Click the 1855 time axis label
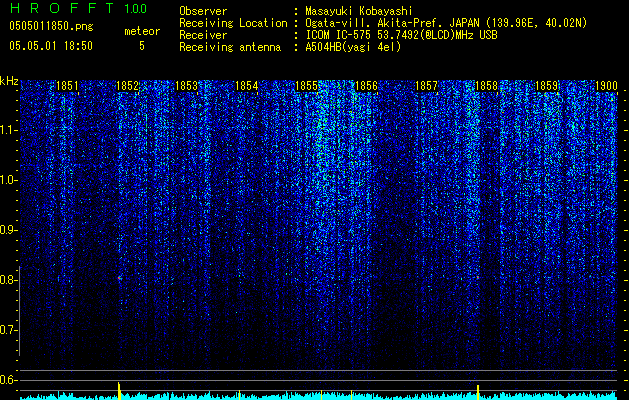The height and width of the screenshot is (400, 629). coord(306,86)
